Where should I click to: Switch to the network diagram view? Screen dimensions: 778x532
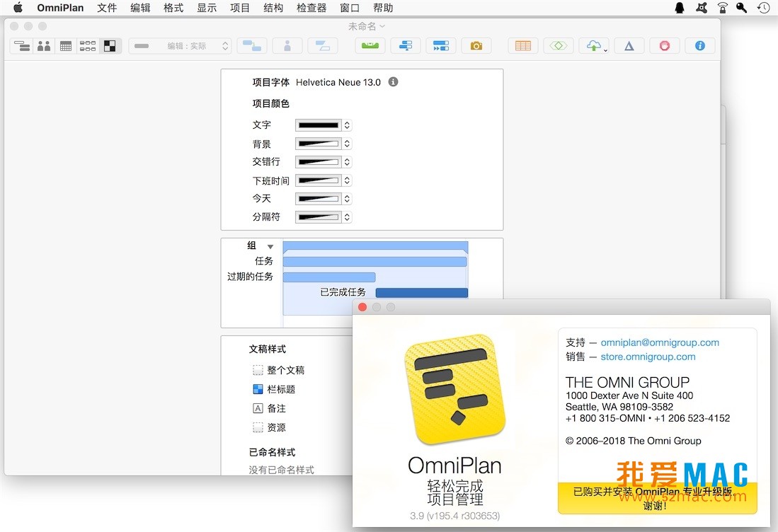click(87, 46)
